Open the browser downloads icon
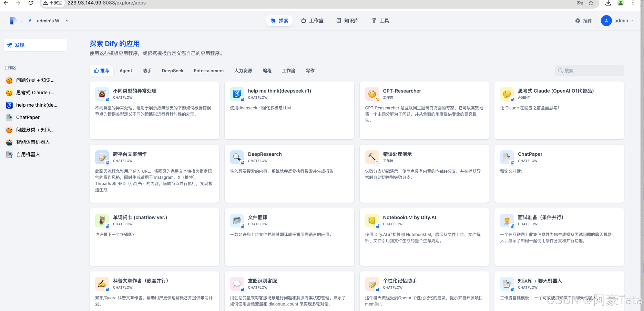 click(x=608, y=3)
